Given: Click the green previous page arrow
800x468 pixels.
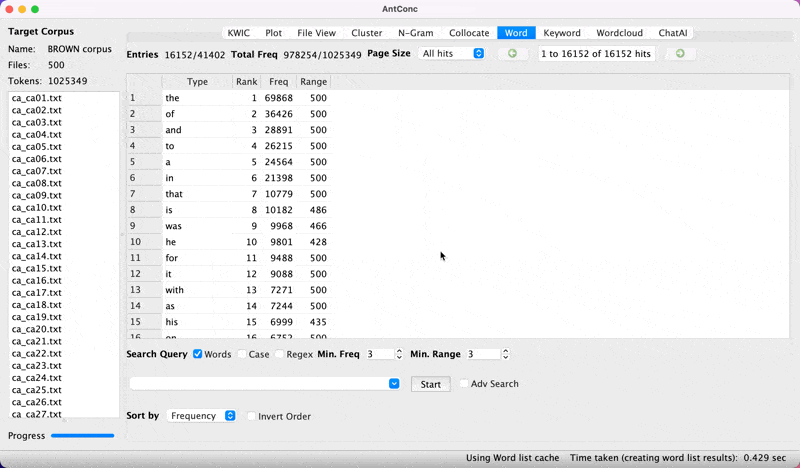Looking at the screenshot, I should [512, 53].
